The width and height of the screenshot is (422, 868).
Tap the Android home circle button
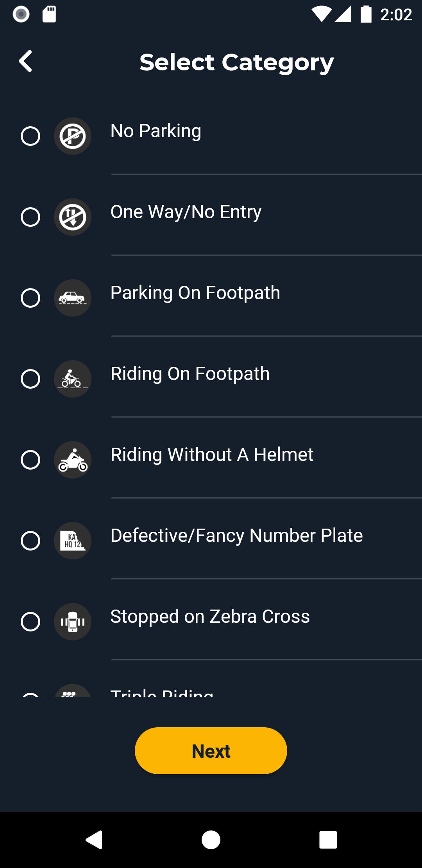tap(211, 840)
